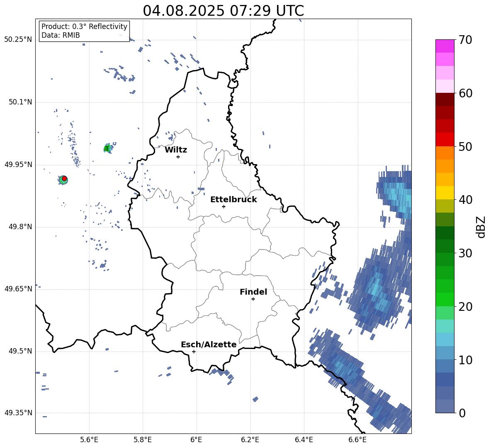Click the '49.8°N' latitude label
Viewport: 491px width, 448px height.
20,227
